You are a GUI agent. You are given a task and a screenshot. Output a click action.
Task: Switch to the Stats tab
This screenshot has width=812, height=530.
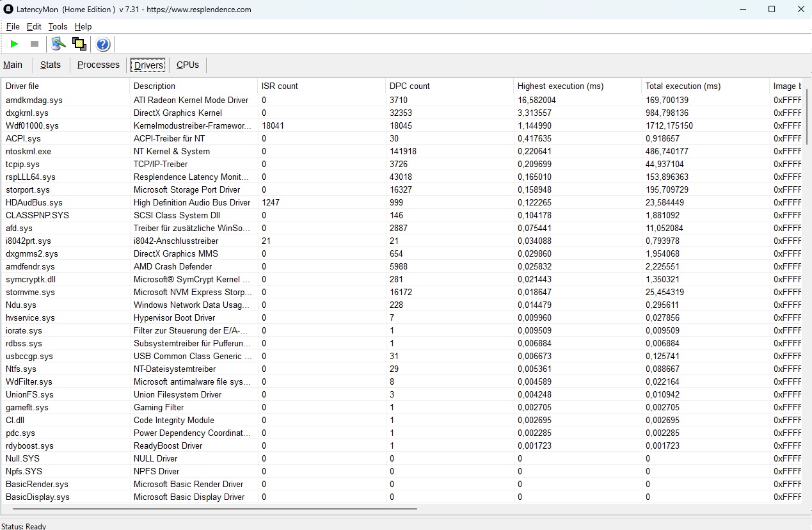tap(51, 65)
